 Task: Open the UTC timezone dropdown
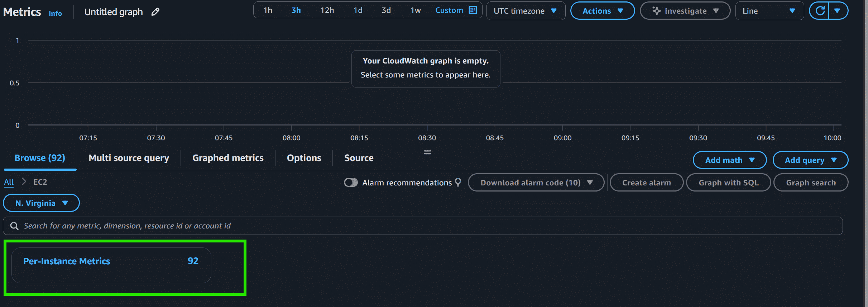point(526,11)
